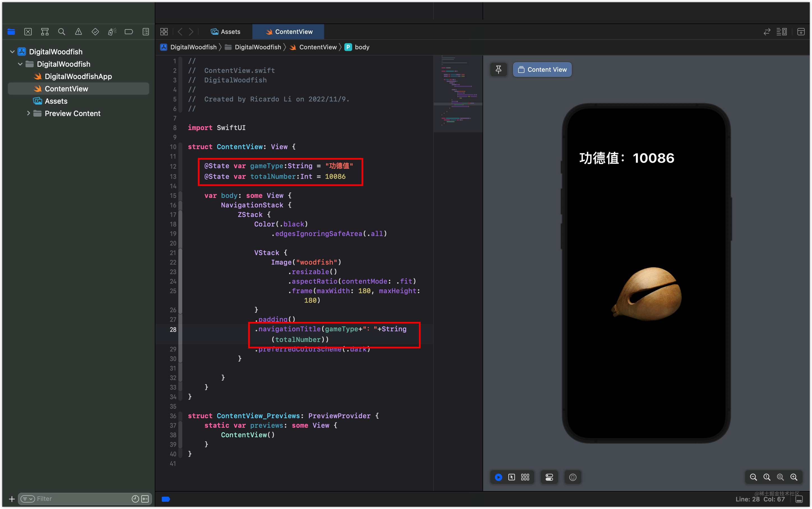Select the ContentView editor tab
The image size is (812, 509).
pyautogui.click(x=289, y=32)
